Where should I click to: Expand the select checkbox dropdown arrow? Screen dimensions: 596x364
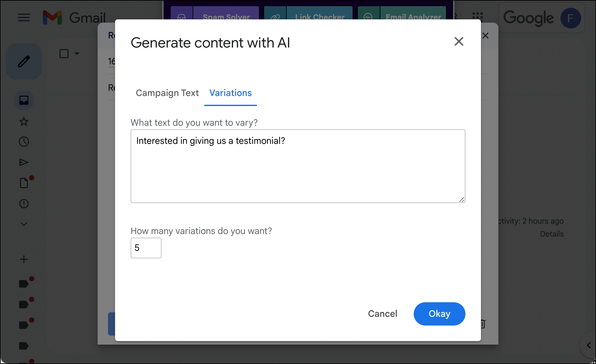point(77,54)
